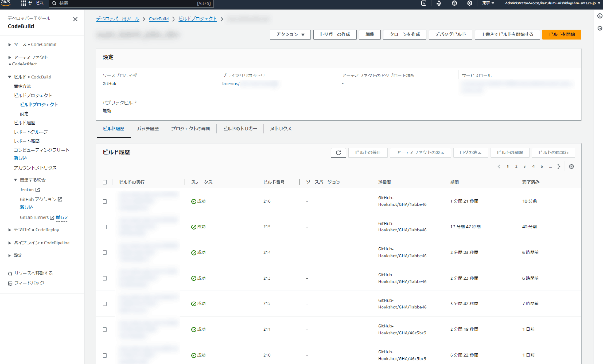This screenshot has height=364, width=603.
Task: Click the デバッグビルド button
Action: [x=451, y=34]
